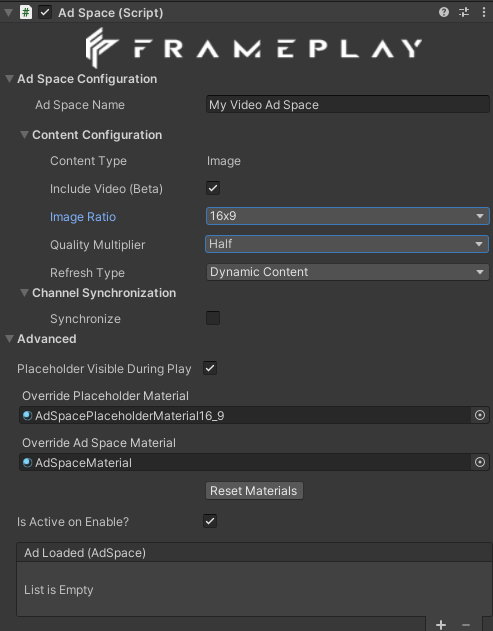493x631 pixels.
Task: Click the Reset Materials button
Action: (x=254, y=491)
